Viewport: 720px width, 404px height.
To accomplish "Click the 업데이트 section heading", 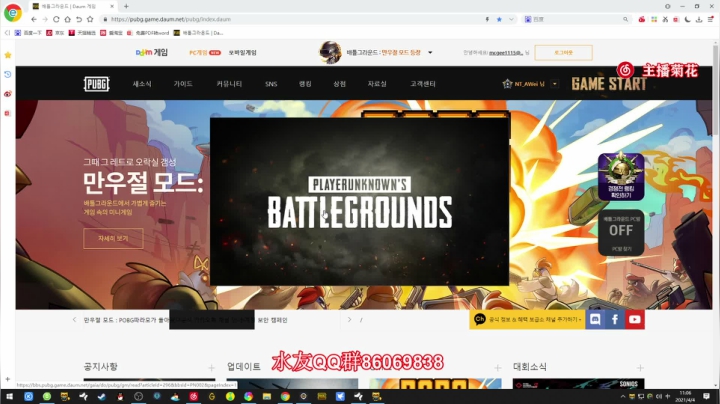I will [244, 366].
